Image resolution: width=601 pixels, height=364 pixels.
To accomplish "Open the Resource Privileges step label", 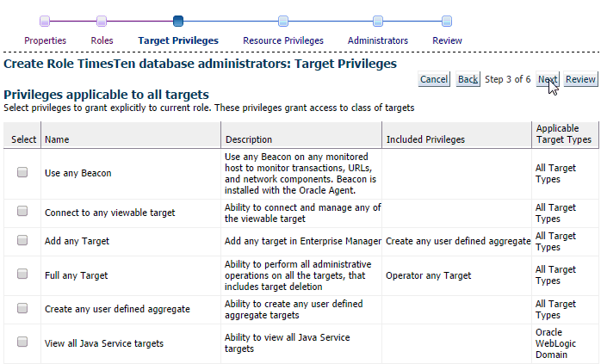I will tap(283, 40).
